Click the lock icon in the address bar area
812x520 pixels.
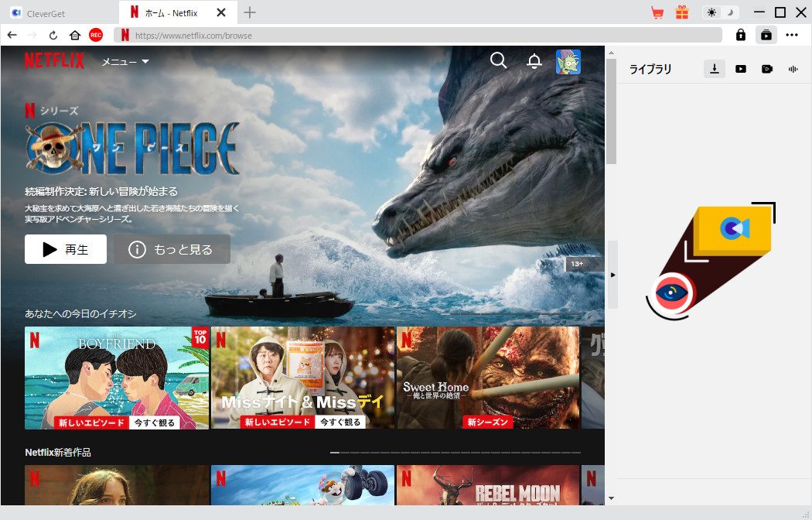pyautogui.click(x=741, y=36)
